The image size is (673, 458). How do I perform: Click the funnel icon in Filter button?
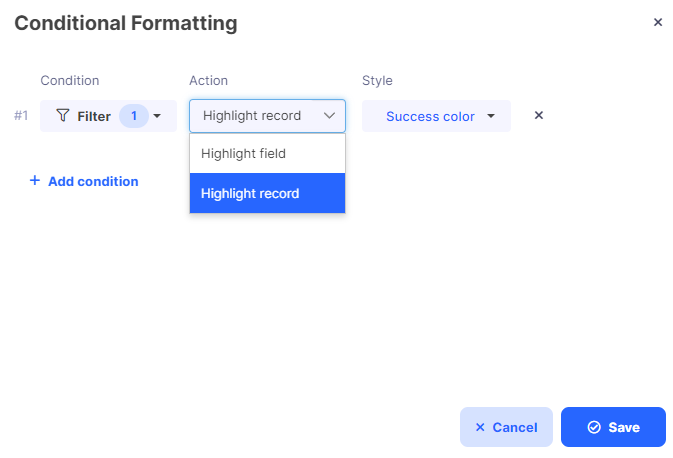point(63,115)
